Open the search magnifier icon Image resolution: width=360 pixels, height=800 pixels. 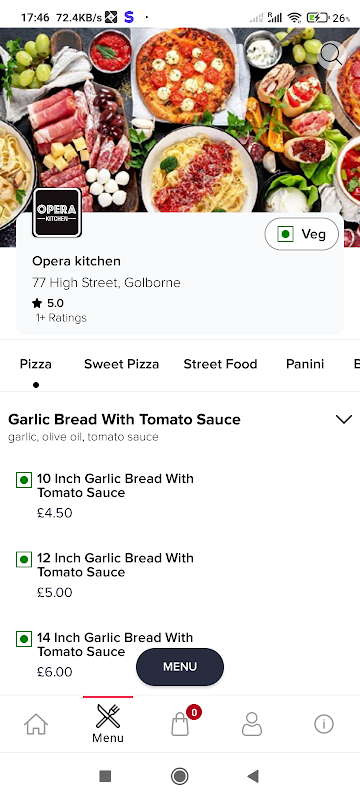[x=331, y=54]
